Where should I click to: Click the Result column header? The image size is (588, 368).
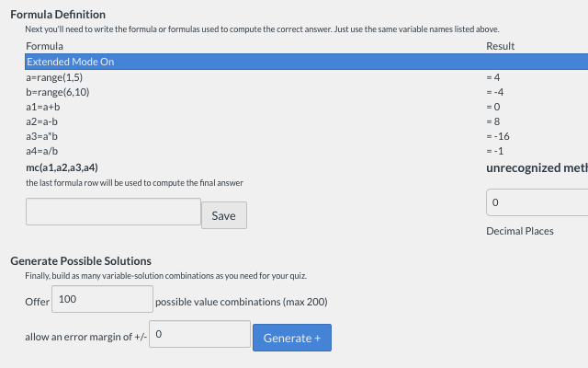point(500,46)
